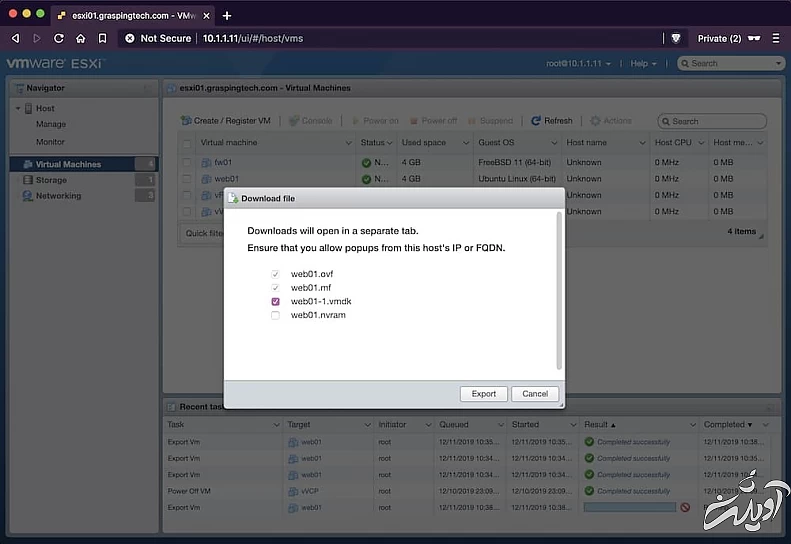Select Storage in the Navigator
The width and height of the screenshot is (791, 544).
tap(51, 180)
